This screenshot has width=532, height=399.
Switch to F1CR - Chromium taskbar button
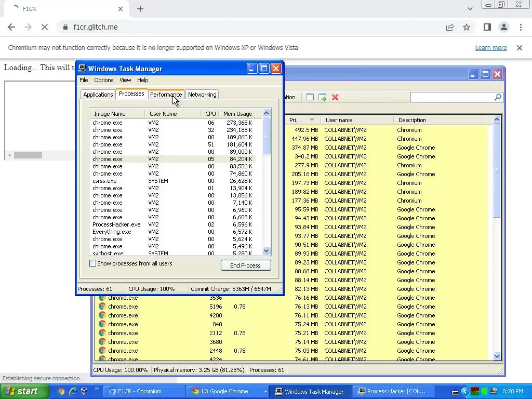tap(143, 391)
